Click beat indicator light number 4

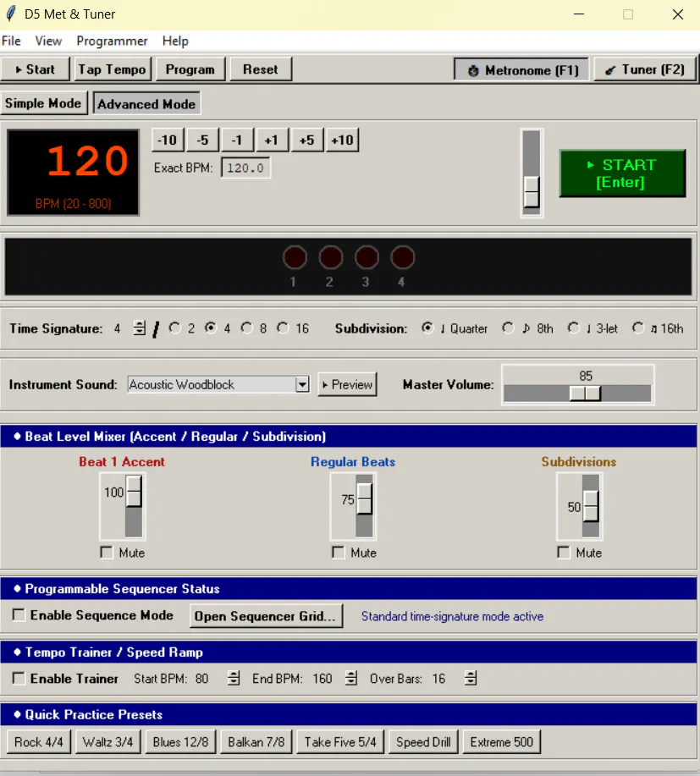pyautogui.click(x=402, y=257)
